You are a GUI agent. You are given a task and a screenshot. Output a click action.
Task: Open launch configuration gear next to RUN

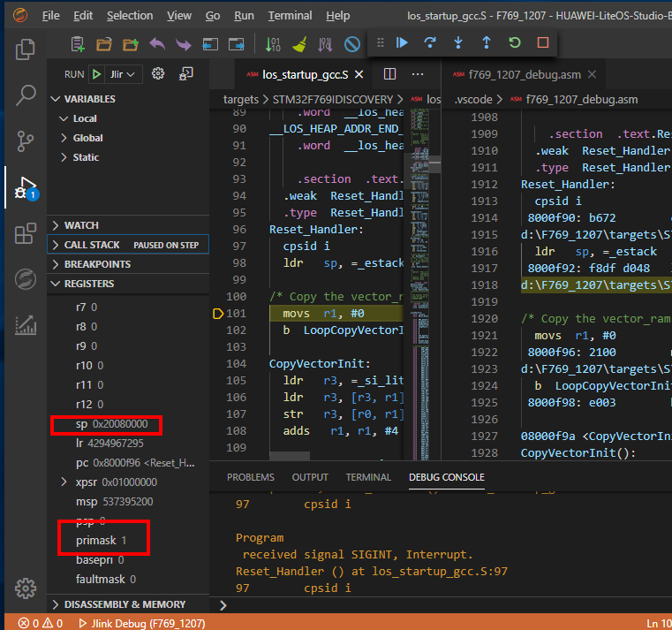point(159,74)
